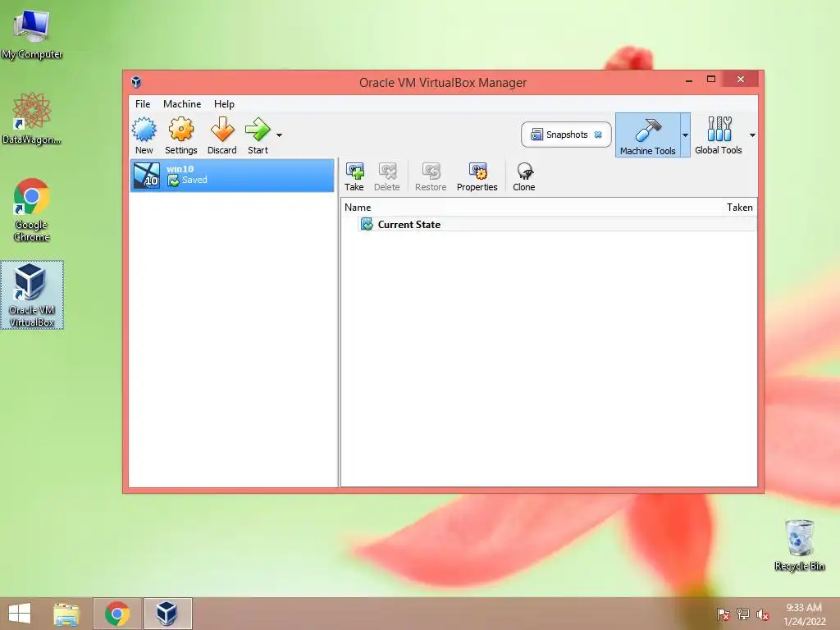Image resolution: width=840 pixels, height=630 pixels.
Task: Click the Action Center flag tray icon
Action: pos(724,614)
